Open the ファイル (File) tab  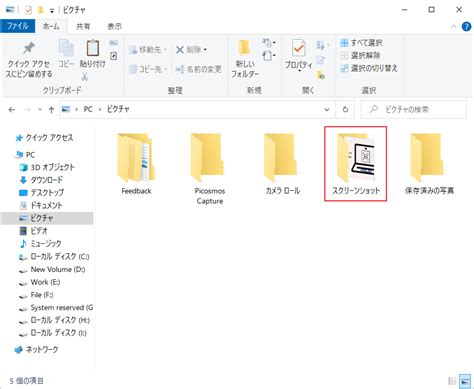17,26
